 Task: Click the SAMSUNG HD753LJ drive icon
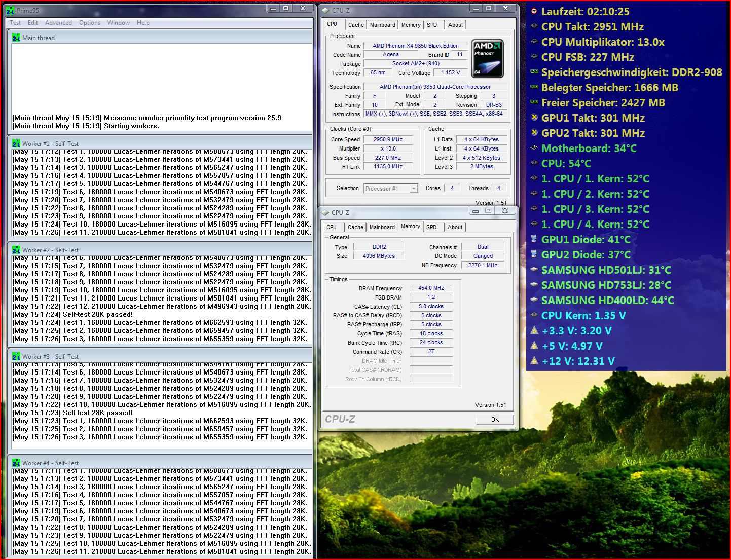[x=534, y=284]
